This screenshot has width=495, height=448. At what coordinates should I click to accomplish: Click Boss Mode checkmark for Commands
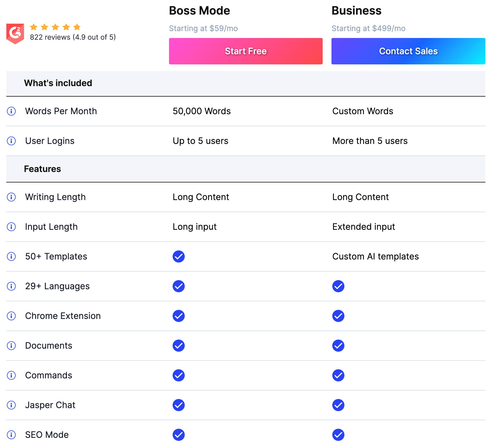[x=179, y=375]
